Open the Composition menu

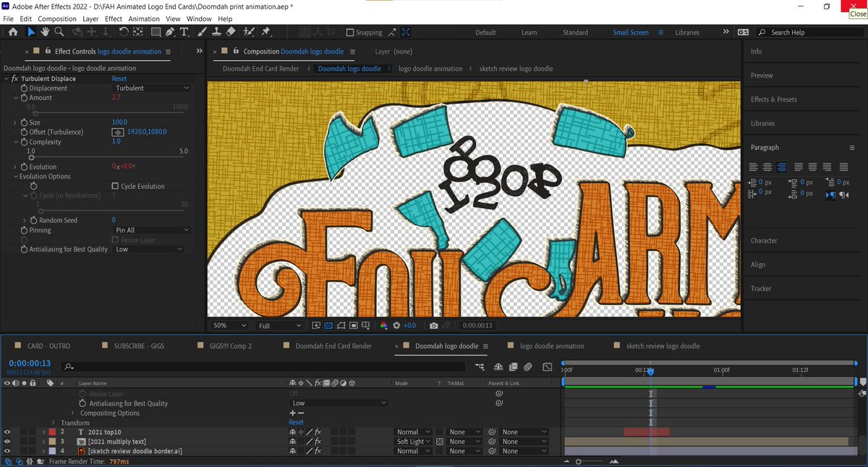click(x=57, y=19)
